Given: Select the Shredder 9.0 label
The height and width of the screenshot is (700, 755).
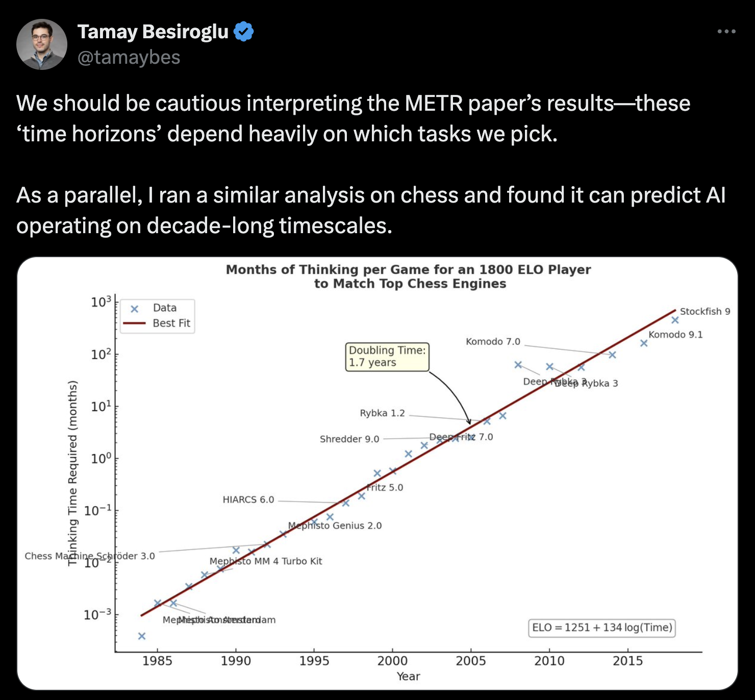Looking at the screenshot, I should click(349, 439).
